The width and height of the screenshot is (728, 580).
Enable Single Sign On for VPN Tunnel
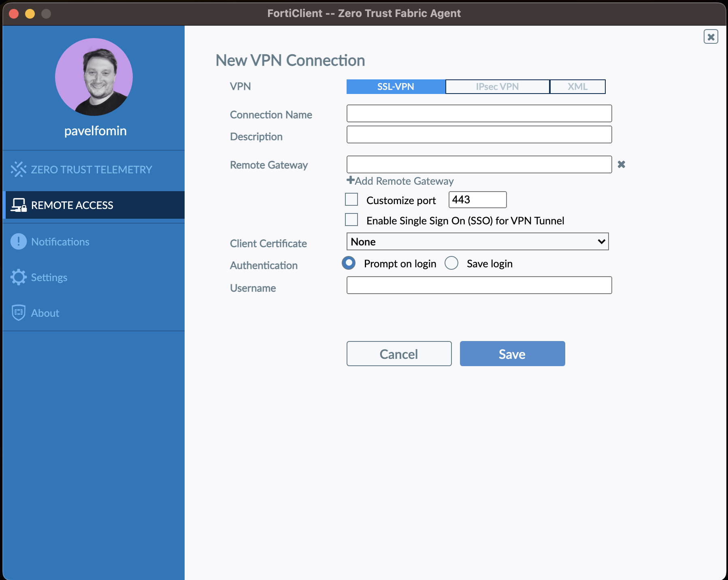coord(351,220)
